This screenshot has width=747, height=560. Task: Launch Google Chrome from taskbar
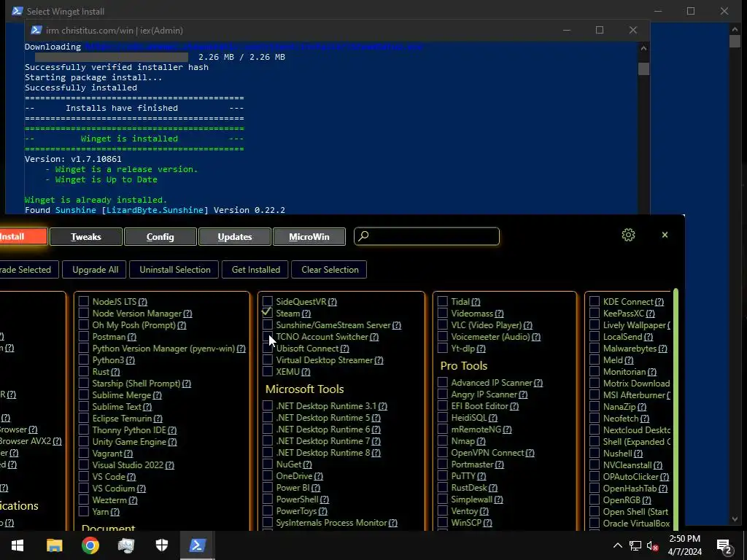pyautogui.click(x=90, y=545)
